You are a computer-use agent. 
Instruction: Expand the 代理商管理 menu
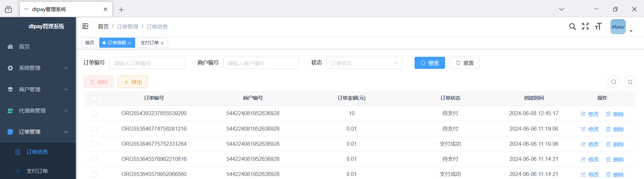(x=38, y=110)
